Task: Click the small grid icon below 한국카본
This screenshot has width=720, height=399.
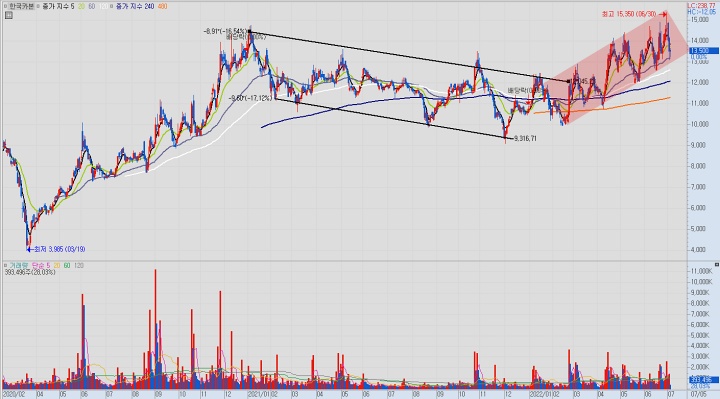Action: (8, 15)
